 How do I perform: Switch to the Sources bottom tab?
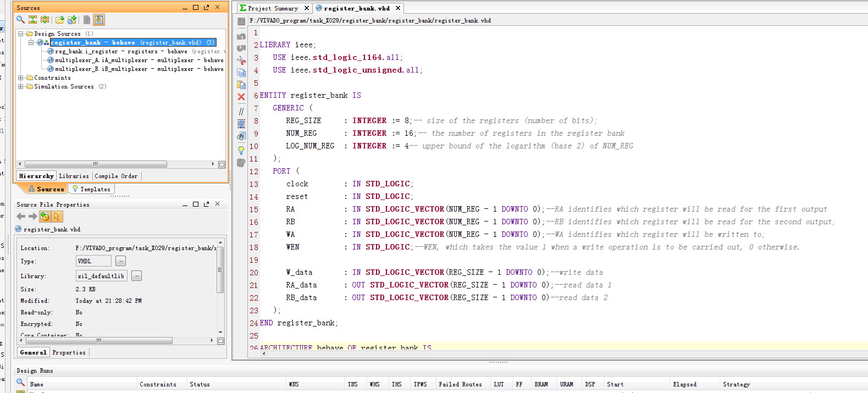(x=46, y=189)
